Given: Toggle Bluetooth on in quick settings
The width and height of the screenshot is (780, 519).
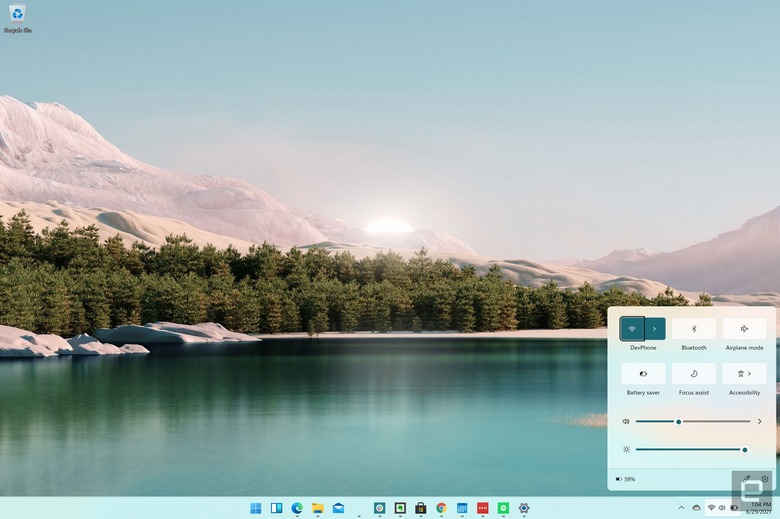Looking at the screenshot, I should pos(694,329).
